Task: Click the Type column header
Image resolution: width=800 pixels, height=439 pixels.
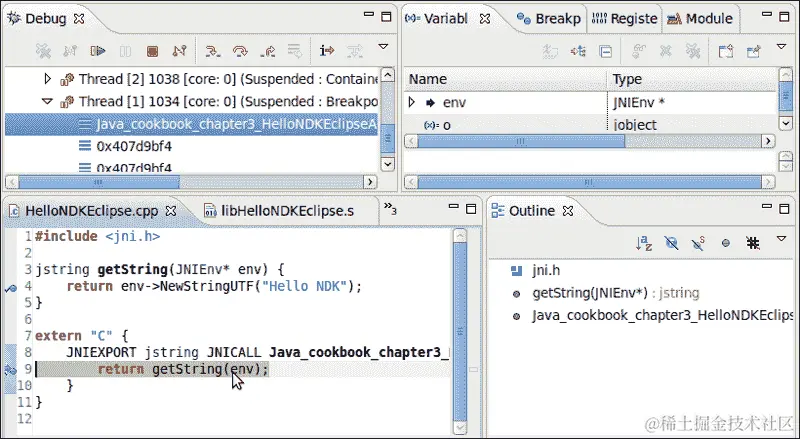Action: pos(692,80)
